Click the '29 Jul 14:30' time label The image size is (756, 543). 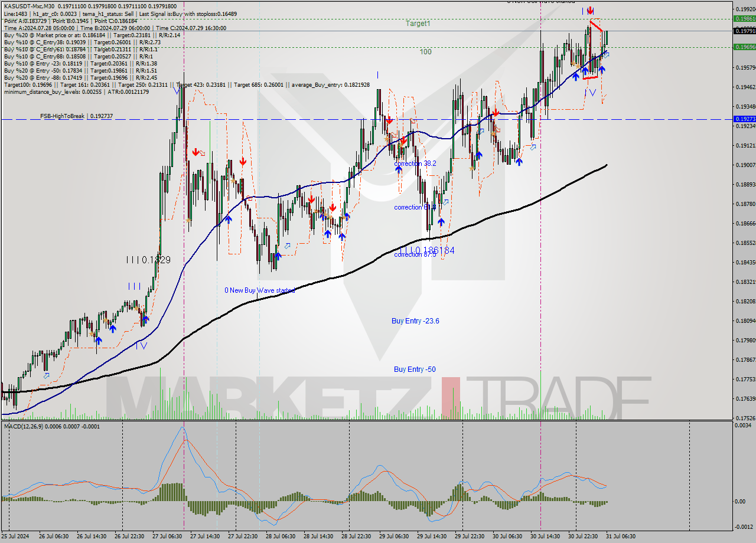click(x=432, y=537)
